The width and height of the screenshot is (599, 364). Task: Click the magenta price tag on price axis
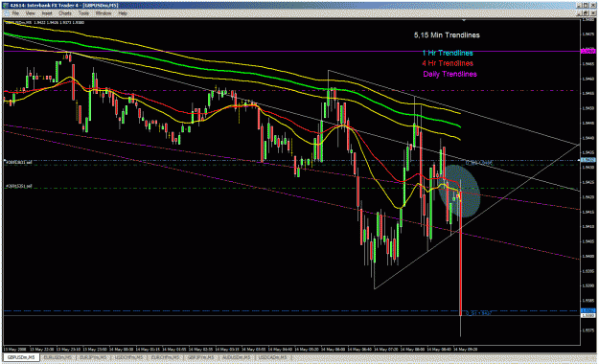click(588, 51)
